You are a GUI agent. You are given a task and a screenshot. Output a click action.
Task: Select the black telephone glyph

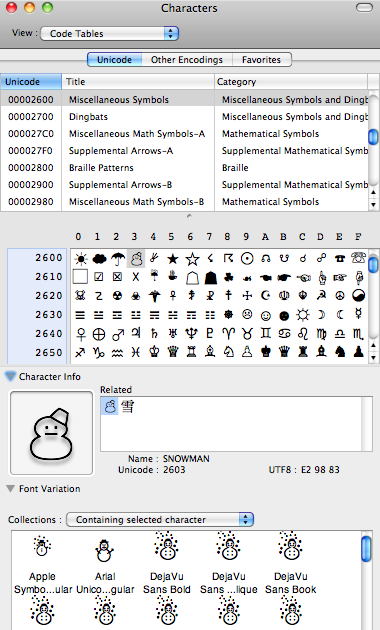pos(339,259)
